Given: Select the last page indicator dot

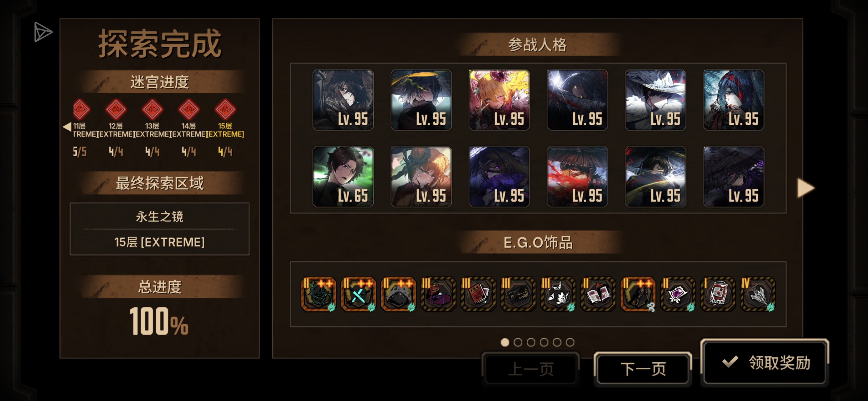Looking at the screenshot, I should click(570, 342).
